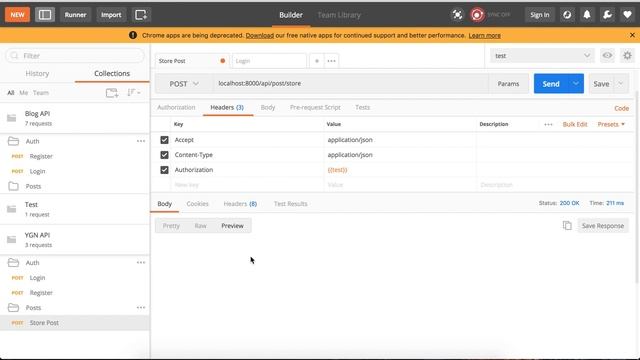Uncheck the Accept header checkbox

[x=164, y=140]
